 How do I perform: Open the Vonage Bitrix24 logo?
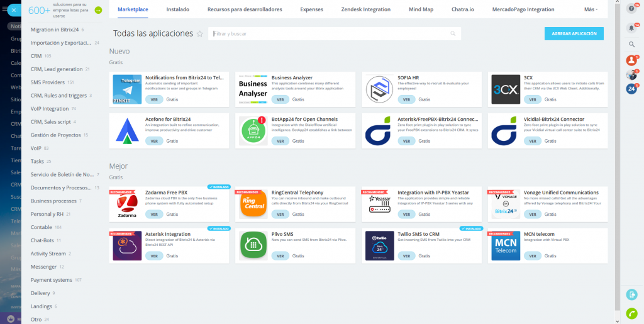[x=506, y=204]
